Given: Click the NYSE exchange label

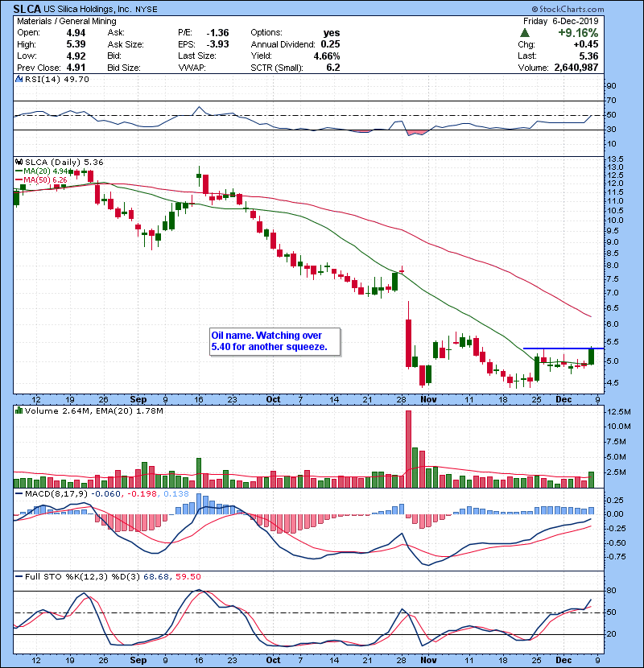Looking at the screenshot, I should click(147, 10).
